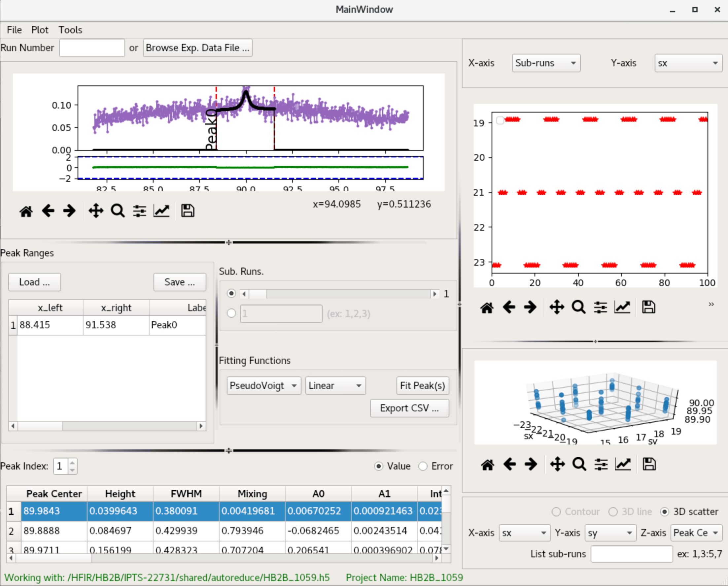Open the Plot menu
728x586 pixels.
pyautogui.click(x=40, y=30)
